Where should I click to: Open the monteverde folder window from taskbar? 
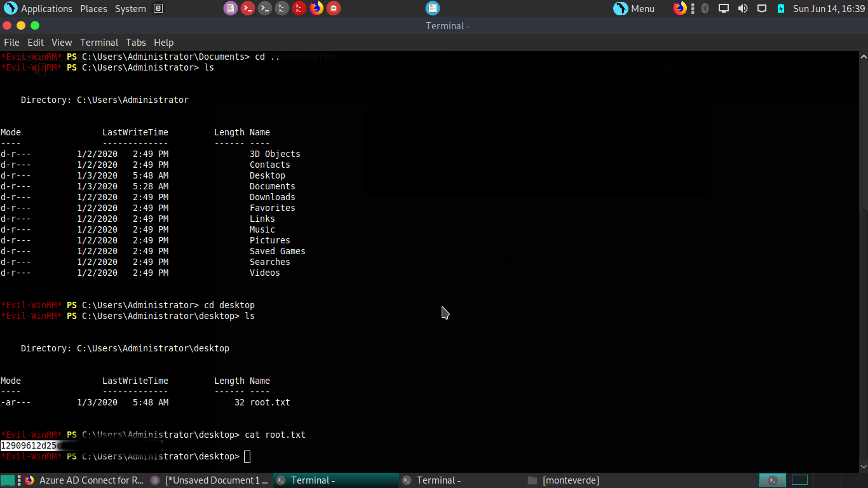[x=571, y=480]
